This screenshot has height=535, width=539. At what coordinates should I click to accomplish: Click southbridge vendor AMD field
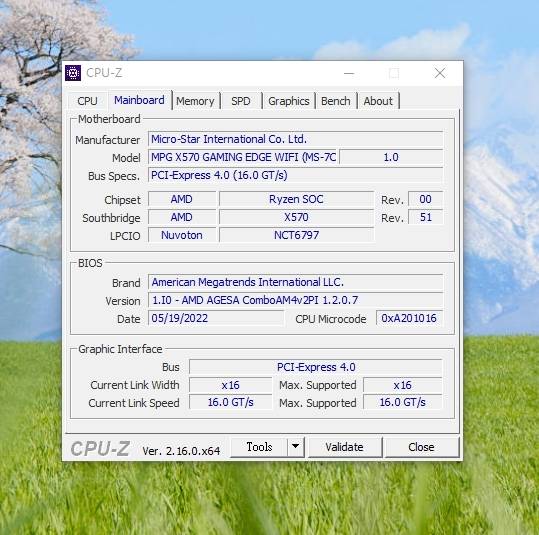[182, 217]
